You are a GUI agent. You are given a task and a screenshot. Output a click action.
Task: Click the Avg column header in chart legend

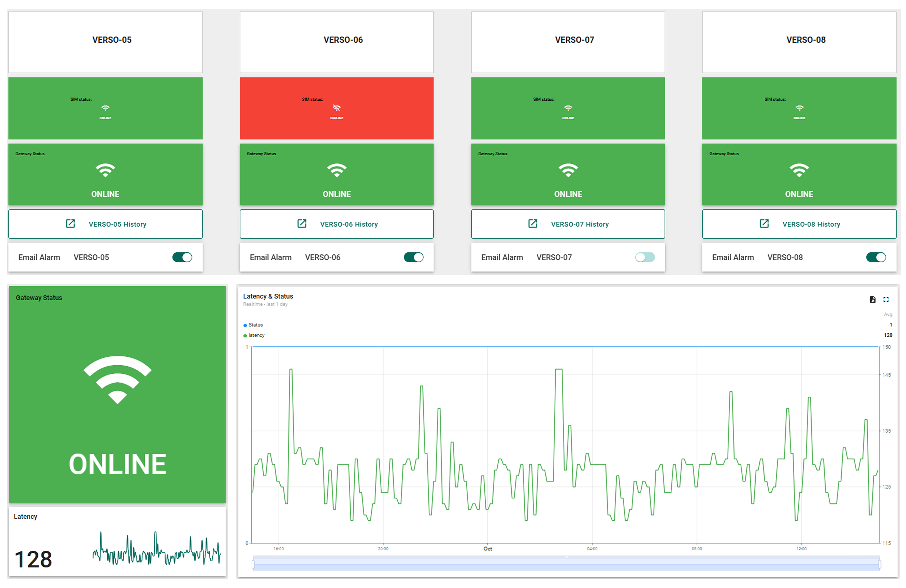[888, 314]
